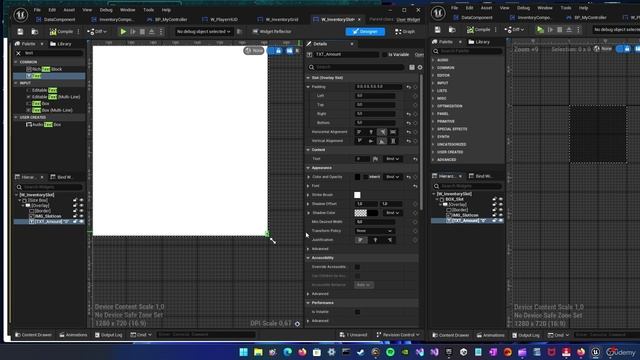
Task: Click Browse to asset icon in left window
Action: point(35,31)
